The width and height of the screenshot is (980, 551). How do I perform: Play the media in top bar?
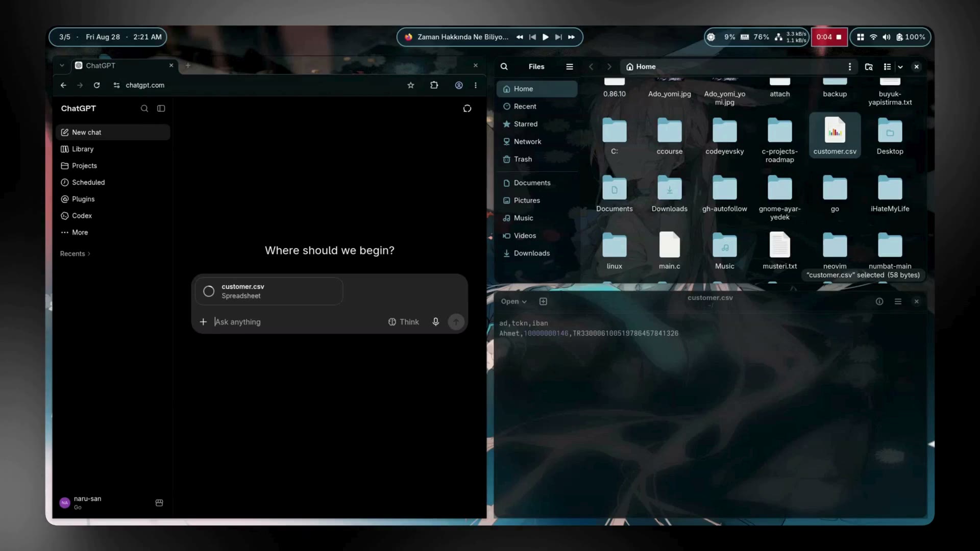545,37
